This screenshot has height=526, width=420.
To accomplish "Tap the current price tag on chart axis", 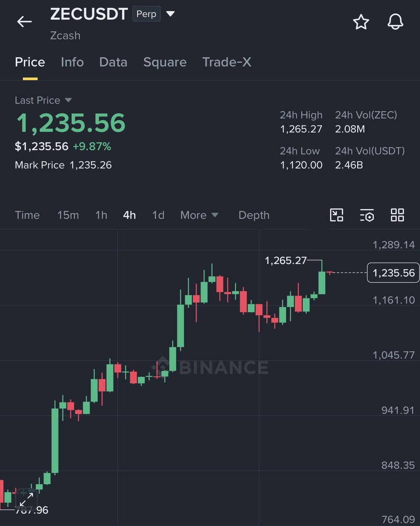I will coord(393,273).
